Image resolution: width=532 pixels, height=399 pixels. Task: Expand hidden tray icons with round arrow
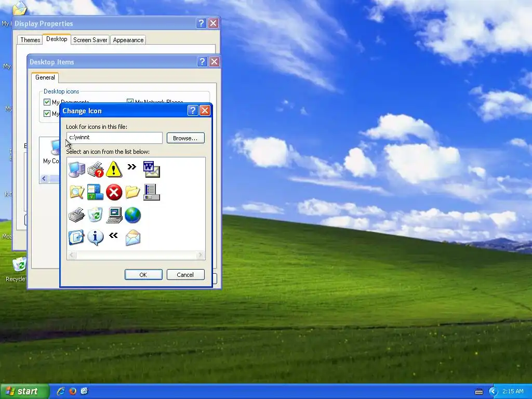[493, 392]
